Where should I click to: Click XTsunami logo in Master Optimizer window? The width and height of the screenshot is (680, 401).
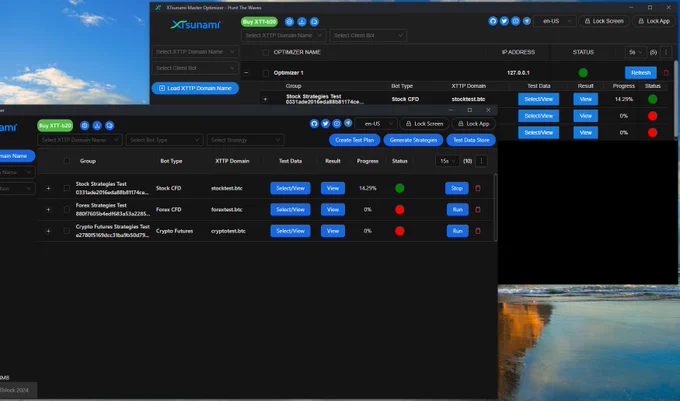[x=195, y=25]
